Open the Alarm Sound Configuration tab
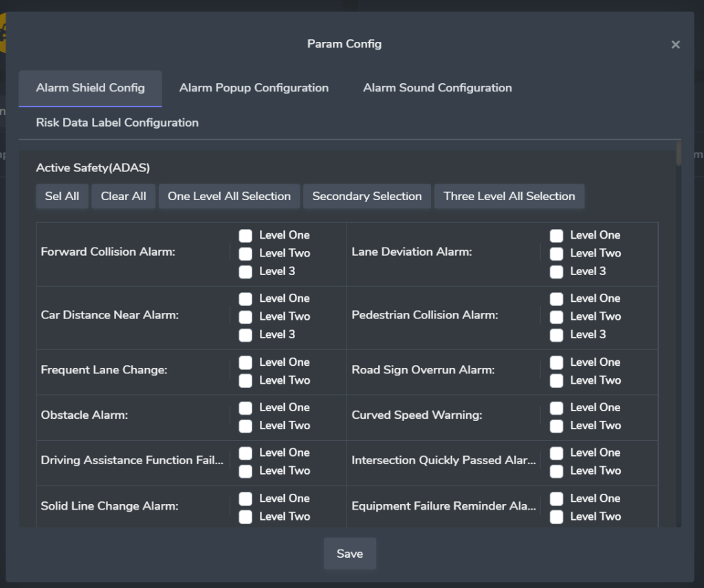 coord(437,88)
